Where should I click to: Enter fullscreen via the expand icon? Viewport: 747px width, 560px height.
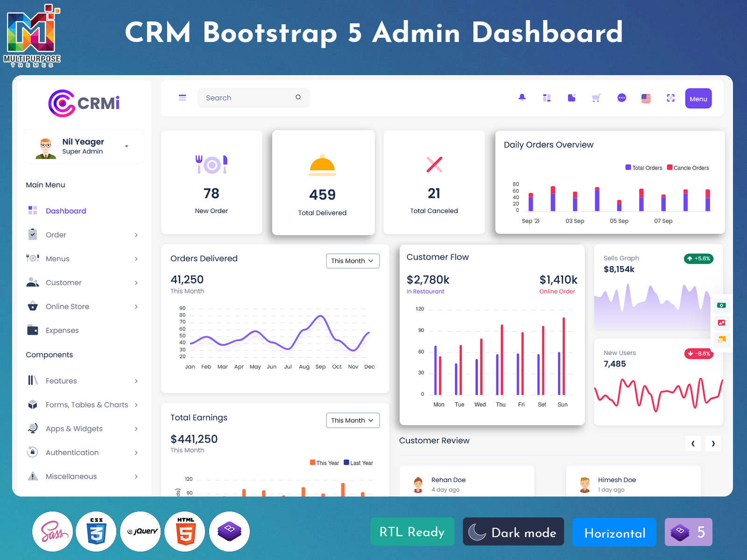[x=671, y=98]
